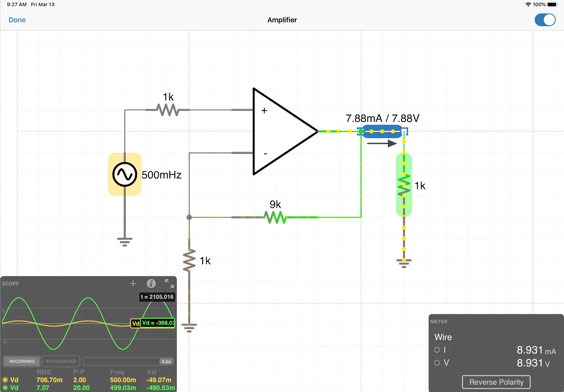Tap the yellow Vd cursor label on scope
Image resolution: width=564 pixels, height=392 pixels.
click(x=136, y=323)
